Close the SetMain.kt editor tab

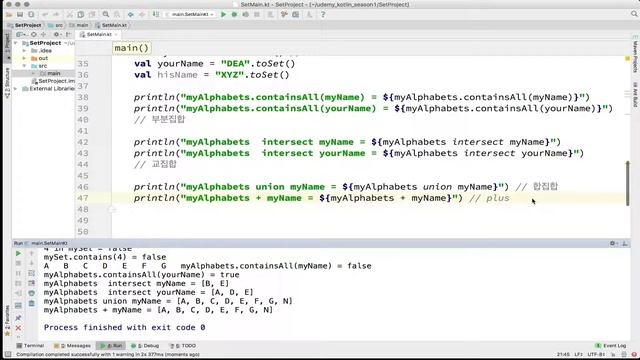click(x=116, y=34)
